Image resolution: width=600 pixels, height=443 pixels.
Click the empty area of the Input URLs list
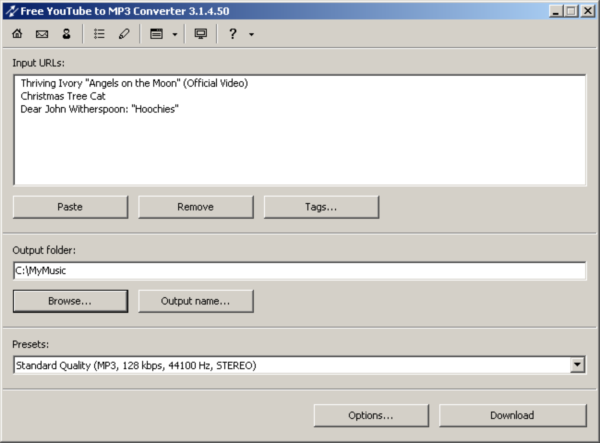point(300,151)
